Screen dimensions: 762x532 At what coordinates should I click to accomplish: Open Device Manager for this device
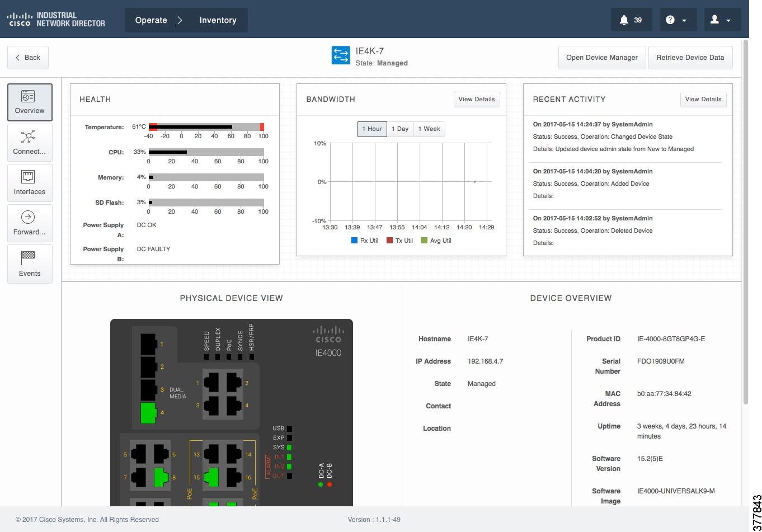[602, 58]
